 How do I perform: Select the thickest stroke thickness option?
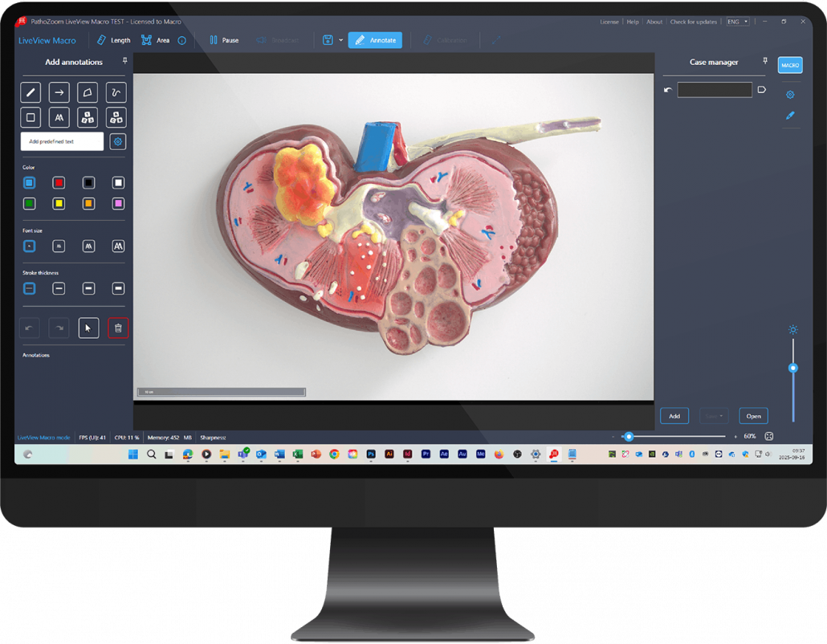(x=118, y=288)
